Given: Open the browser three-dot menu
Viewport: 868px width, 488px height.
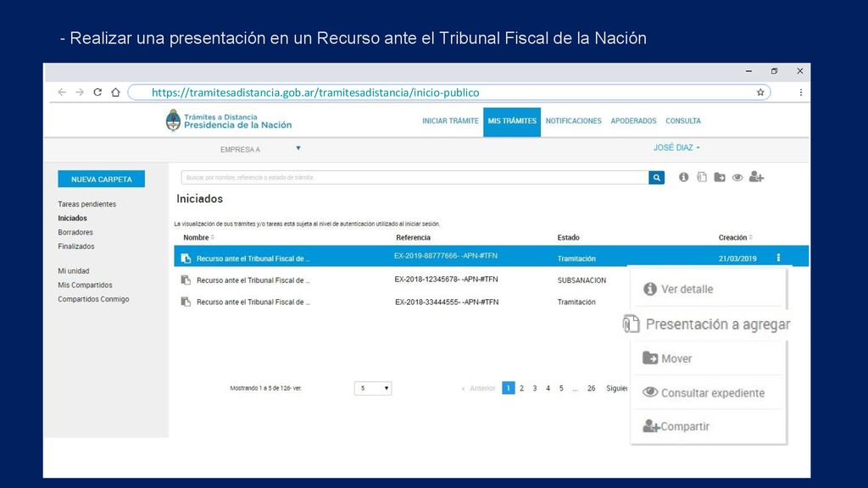Looking at the screenshot, I should pos(800,92).
